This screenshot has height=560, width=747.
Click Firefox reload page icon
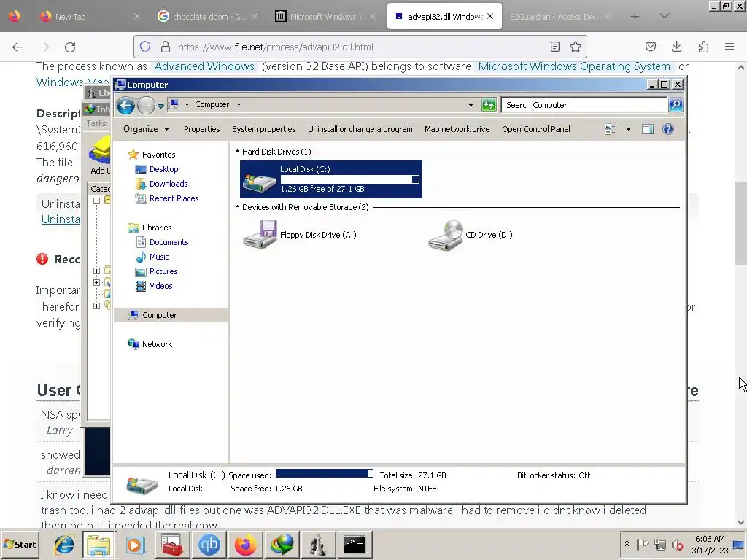coord(70,47)
